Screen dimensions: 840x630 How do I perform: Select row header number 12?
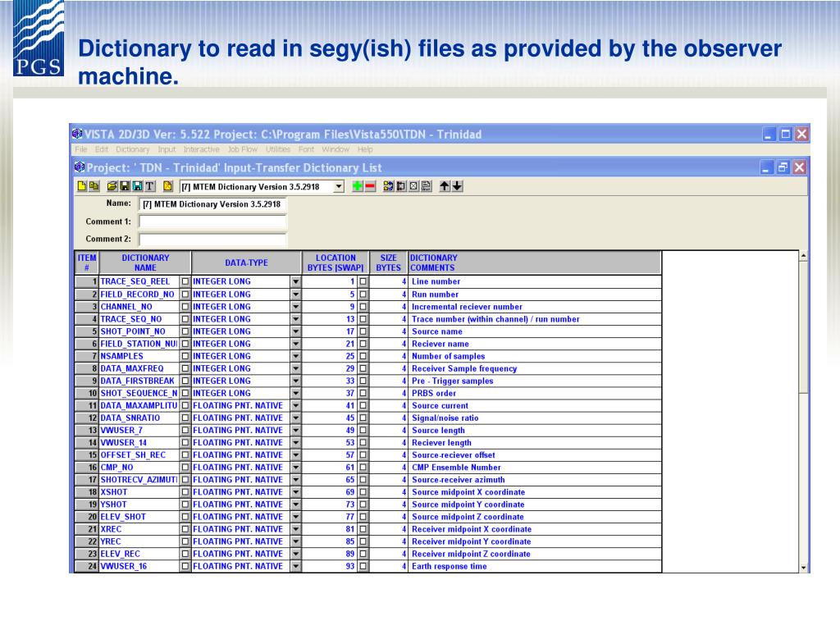[x=87, y=418]
